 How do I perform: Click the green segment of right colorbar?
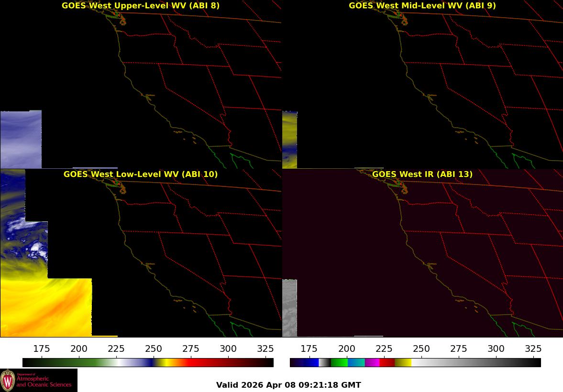pos(339,362)
